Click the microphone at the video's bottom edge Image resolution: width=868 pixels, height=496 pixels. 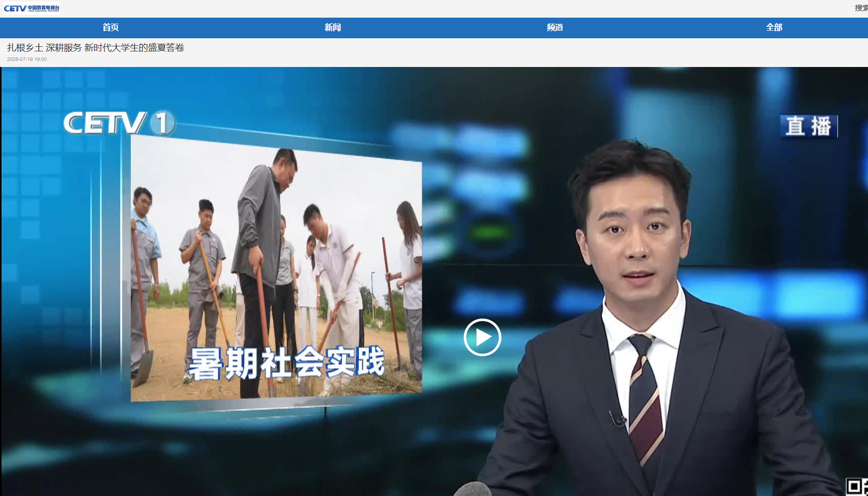(473, 489)
